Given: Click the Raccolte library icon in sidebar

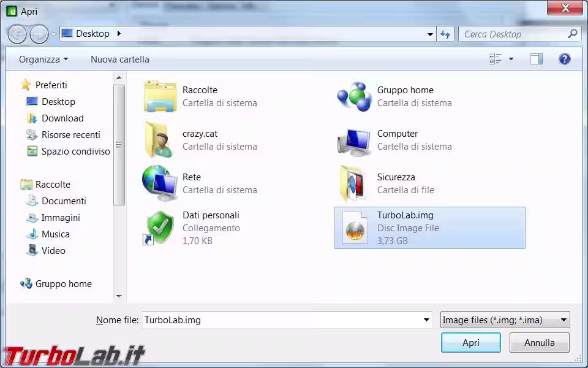Looking at the screenshot, I should (x=26, y=185).
